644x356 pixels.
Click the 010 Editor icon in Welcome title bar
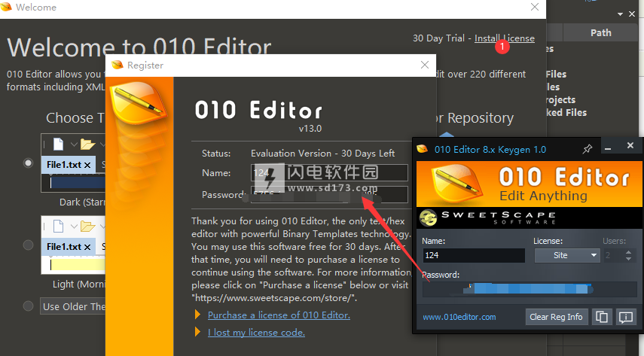click(6, 7)
